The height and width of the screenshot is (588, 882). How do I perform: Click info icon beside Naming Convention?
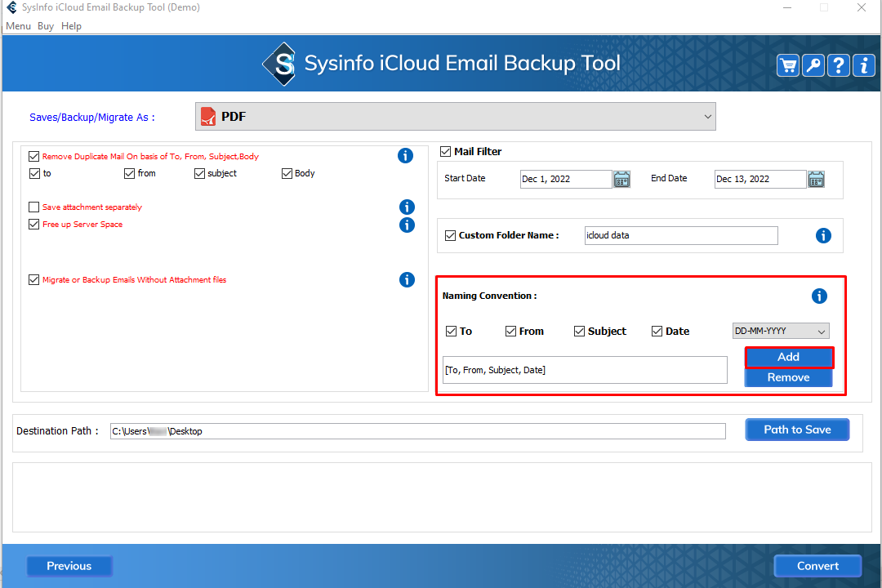[819, 296]
